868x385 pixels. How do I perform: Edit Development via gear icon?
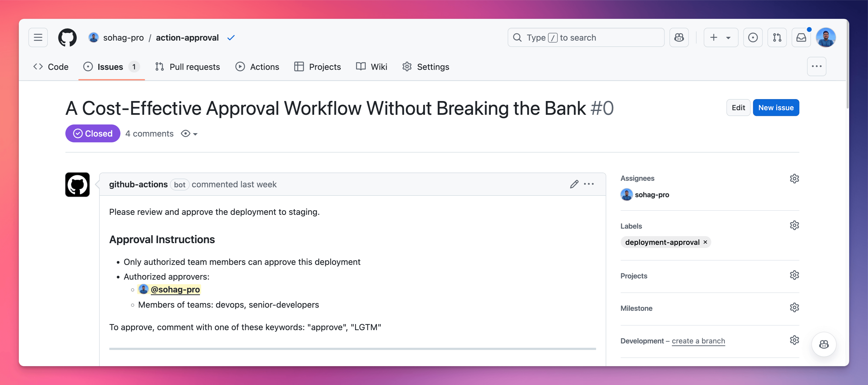click(x=794, y=340)
